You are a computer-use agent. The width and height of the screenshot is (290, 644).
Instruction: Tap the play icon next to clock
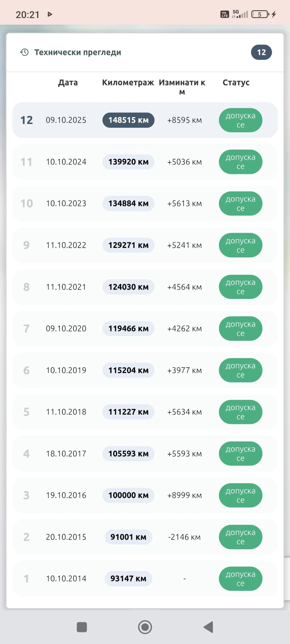(50, 14)
